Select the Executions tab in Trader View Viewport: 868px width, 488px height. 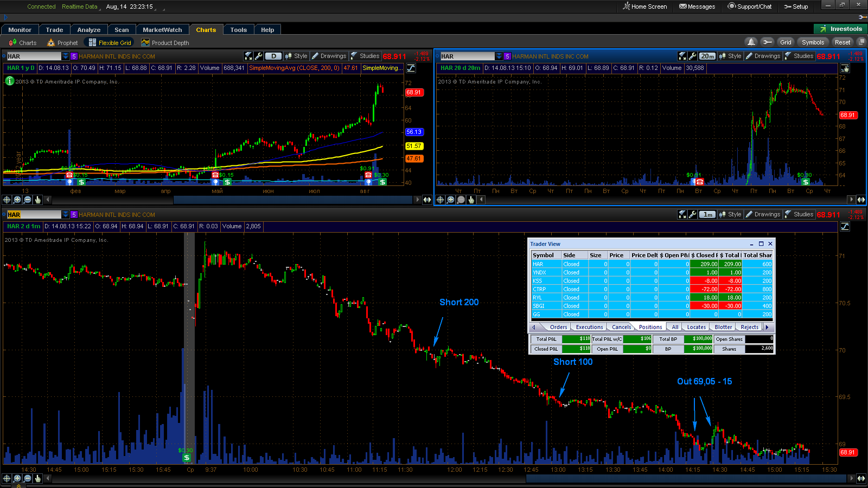[x=589, y=327]
